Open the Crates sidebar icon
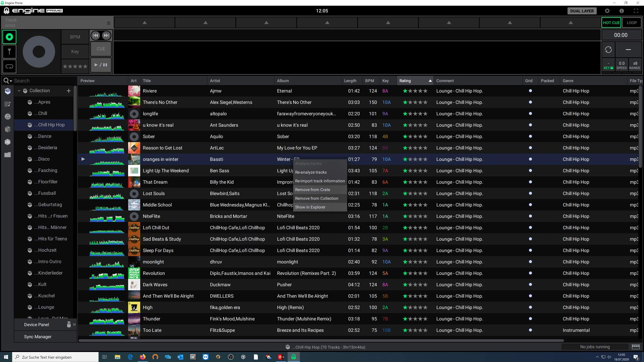 click(7, 91)
